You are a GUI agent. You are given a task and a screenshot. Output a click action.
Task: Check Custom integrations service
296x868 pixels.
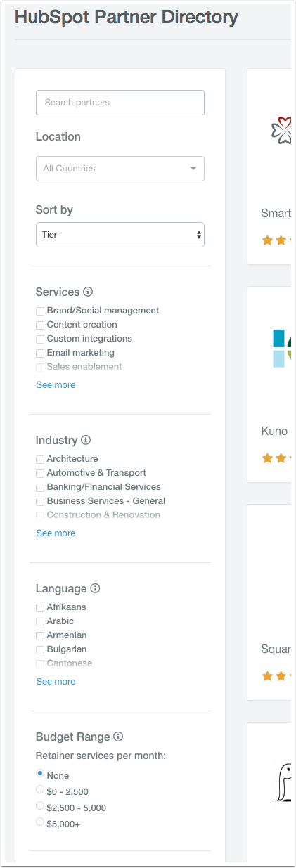click(40, 339)
